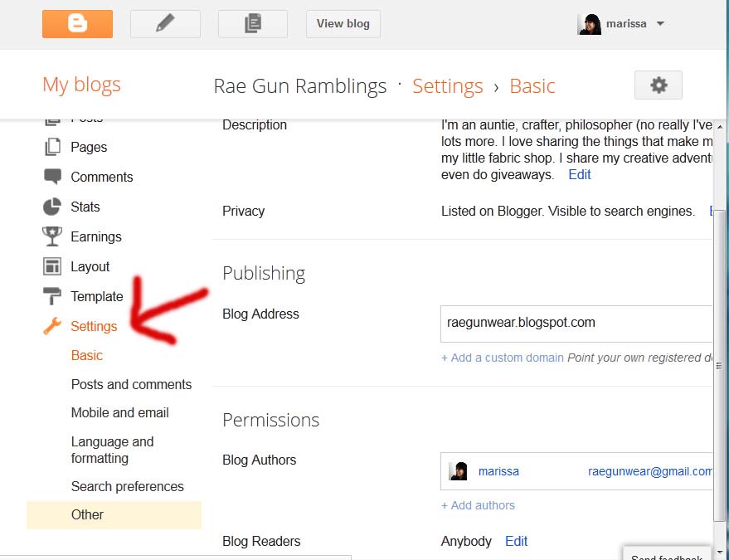This screenshot has width=729, height=560.
Task: Click the Privacy status text
Action: (x=567, y=212)
